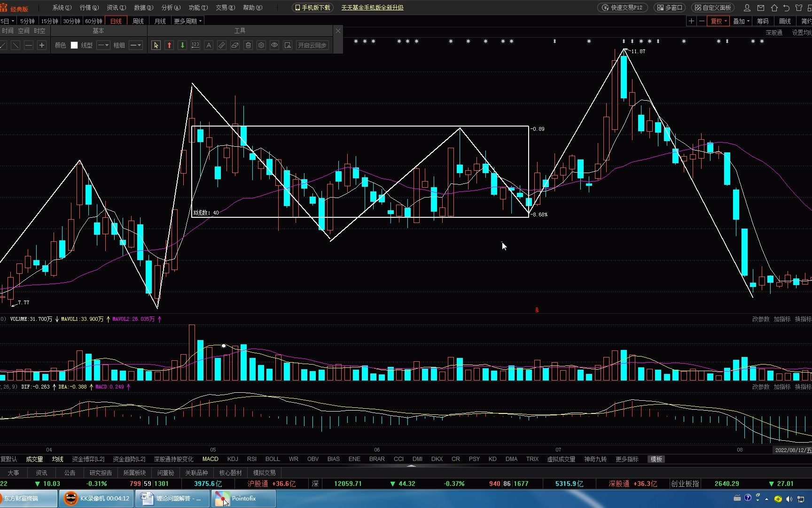
Task: Select the 日线 daily chart tab
Action: 116,21
